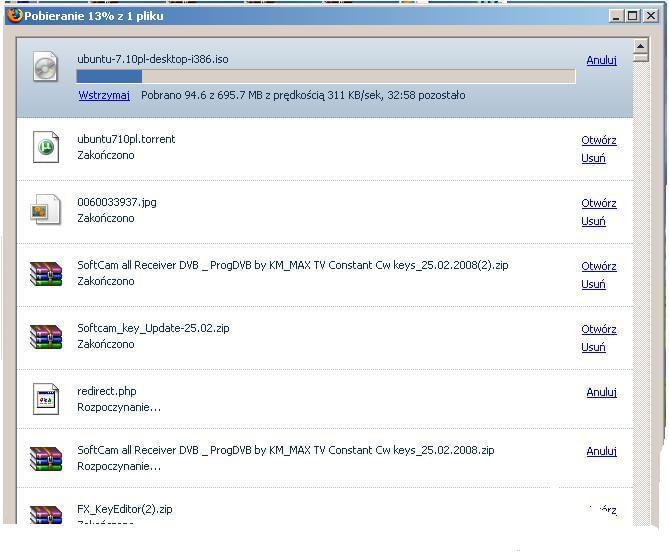Click the disc icon of ubuntu-7.10pl-desktop-i386.iso
Image resolution: width=669 pixels, height=556 pixels.
click(x=46, y=67)
